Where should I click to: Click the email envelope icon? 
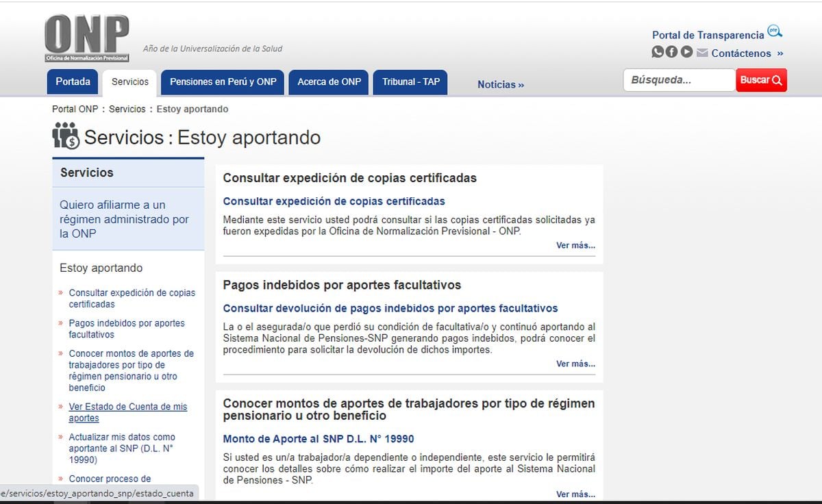tap(702, 53)
